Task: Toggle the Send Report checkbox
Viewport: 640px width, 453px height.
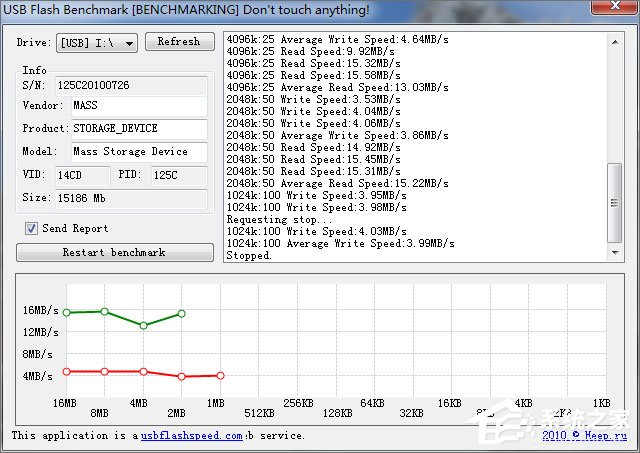Action: pyautogui.click(x=32, y=228)
